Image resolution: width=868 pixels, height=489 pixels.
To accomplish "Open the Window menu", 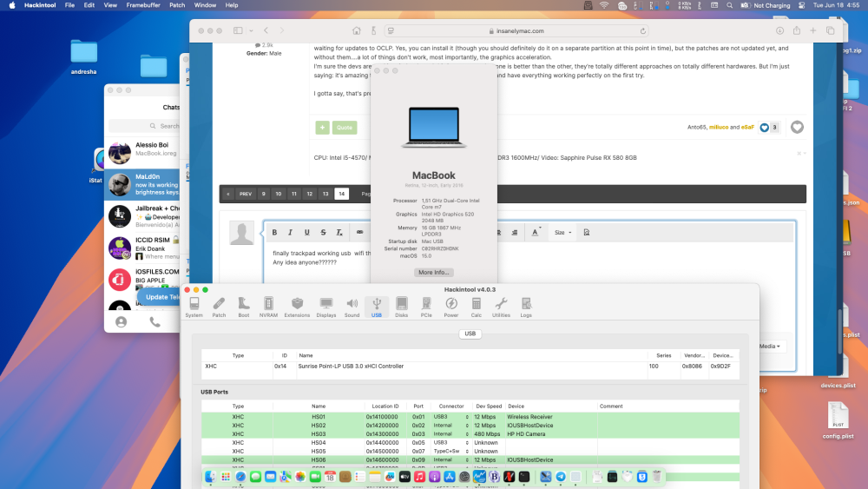I will (205, 5).
